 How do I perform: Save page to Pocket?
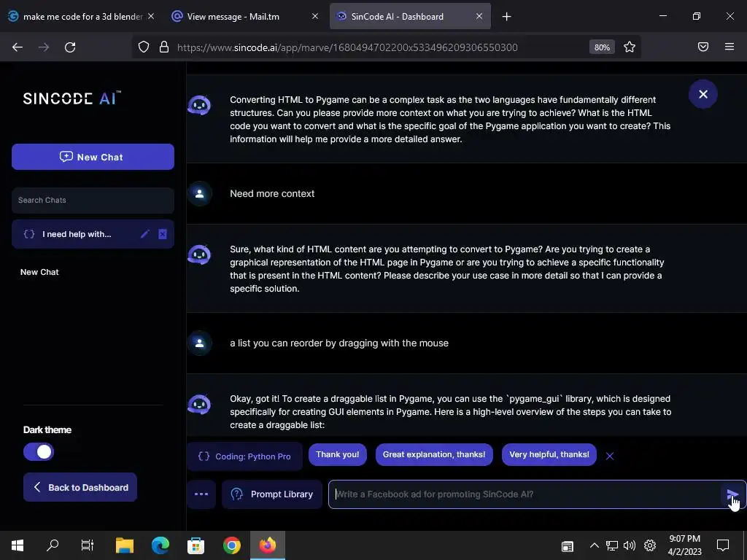click(703, 47)
